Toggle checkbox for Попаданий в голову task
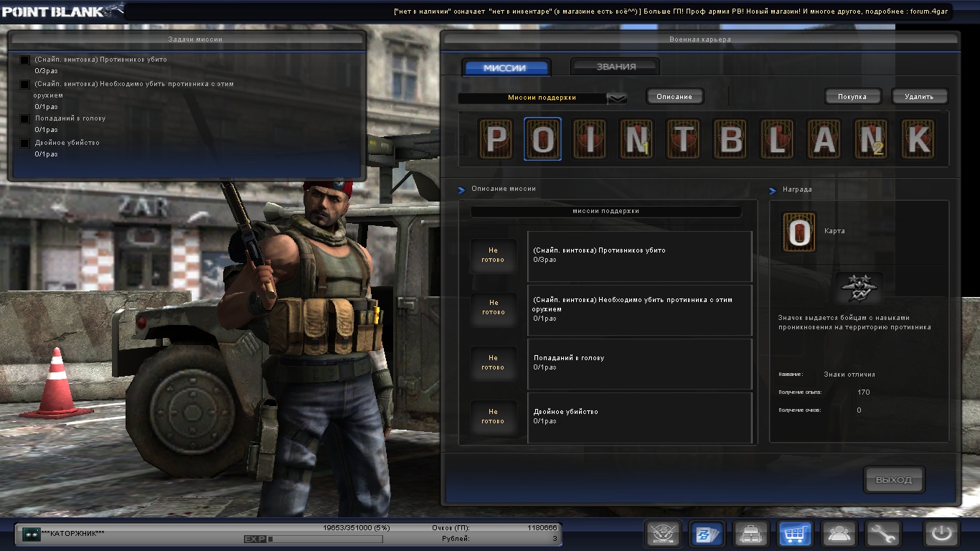Screen dimensions: 980x551 coord(25,119)
